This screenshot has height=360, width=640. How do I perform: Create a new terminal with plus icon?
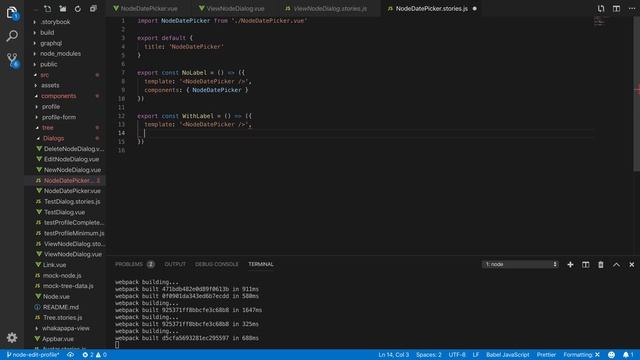point(570,264)
